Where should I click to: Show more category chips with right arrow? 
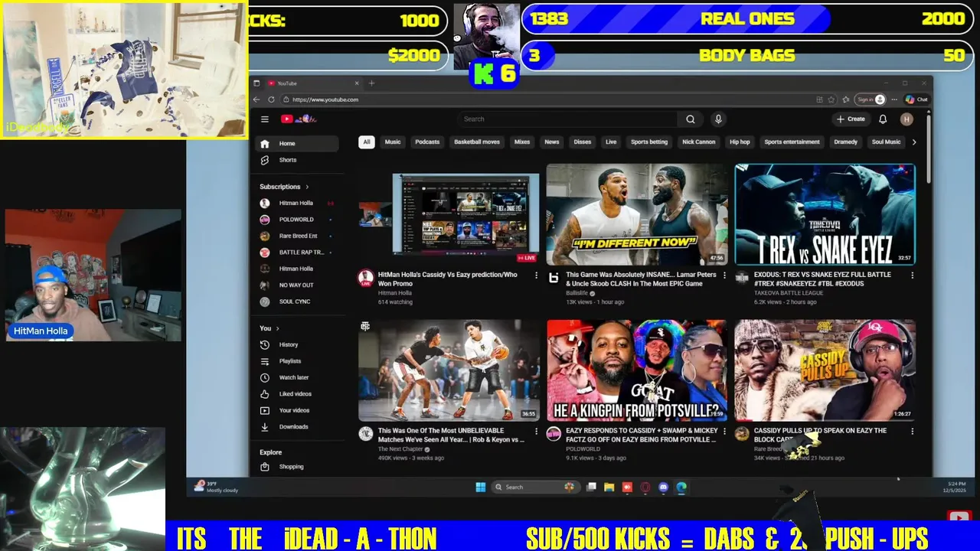click(x=913, y=142)
